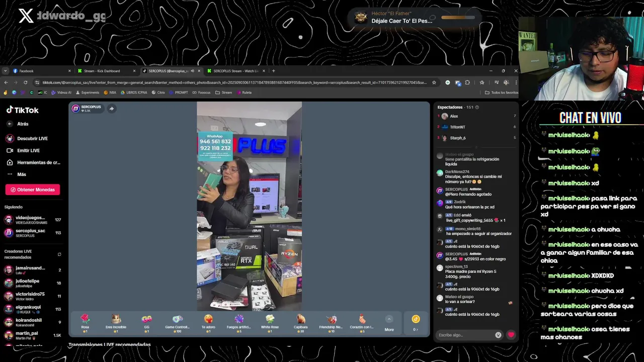
Task: Click the live video player
Action: pyautogui.click(x=249, y=206)
